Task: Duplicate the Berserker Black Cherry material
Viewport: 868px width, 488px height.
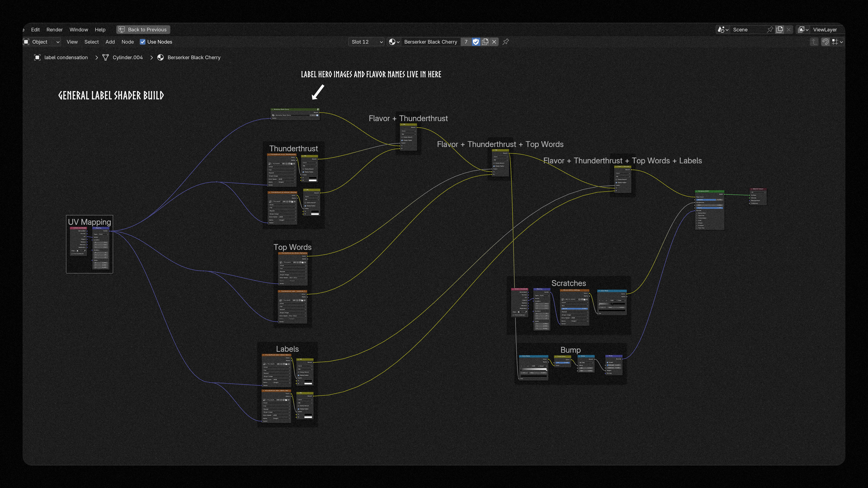Action: tap(485, 42)
